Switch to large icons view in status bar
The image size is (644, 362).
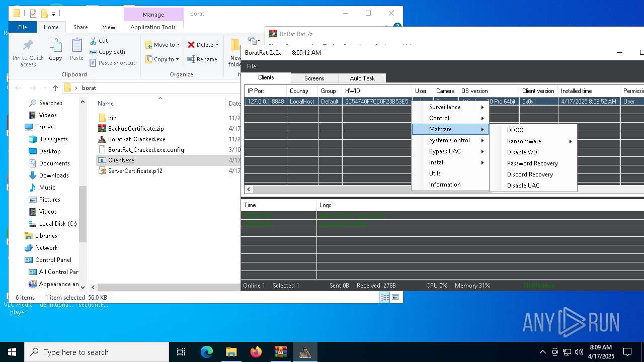point(395,298)
